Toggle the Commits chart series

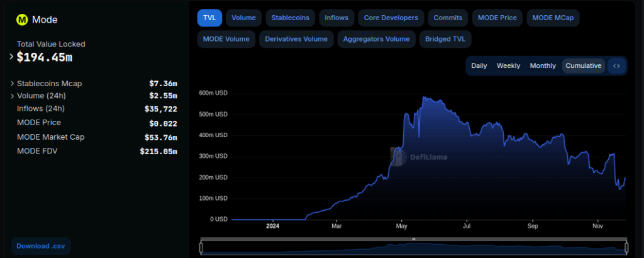[448, 18]
